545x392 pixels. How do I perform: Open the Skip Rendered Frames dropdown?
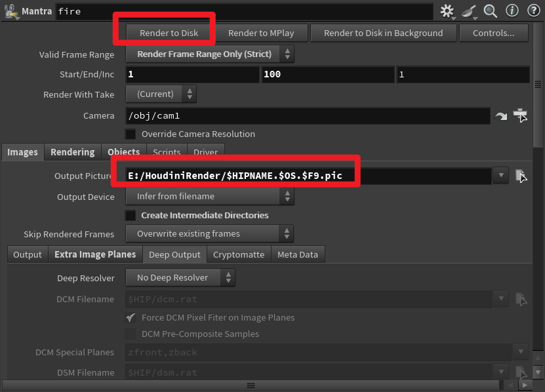tap(209, 233)
